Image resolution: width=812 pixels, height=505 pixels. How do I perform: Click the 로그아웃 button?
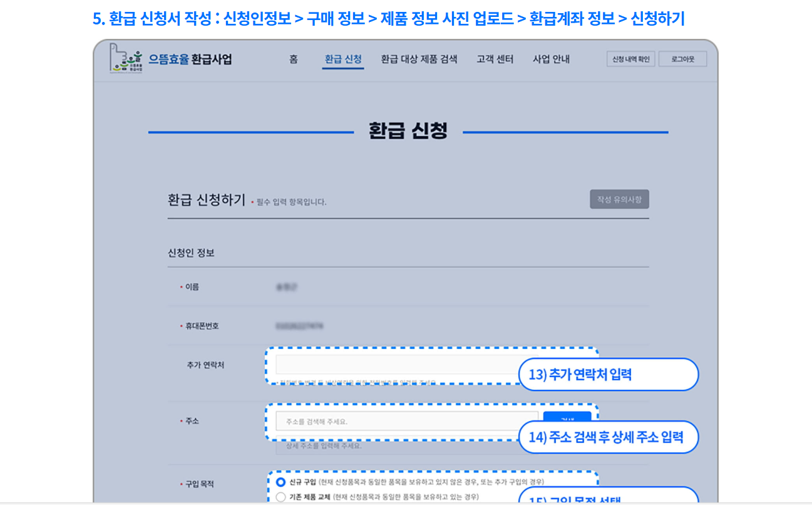[682, 58]
